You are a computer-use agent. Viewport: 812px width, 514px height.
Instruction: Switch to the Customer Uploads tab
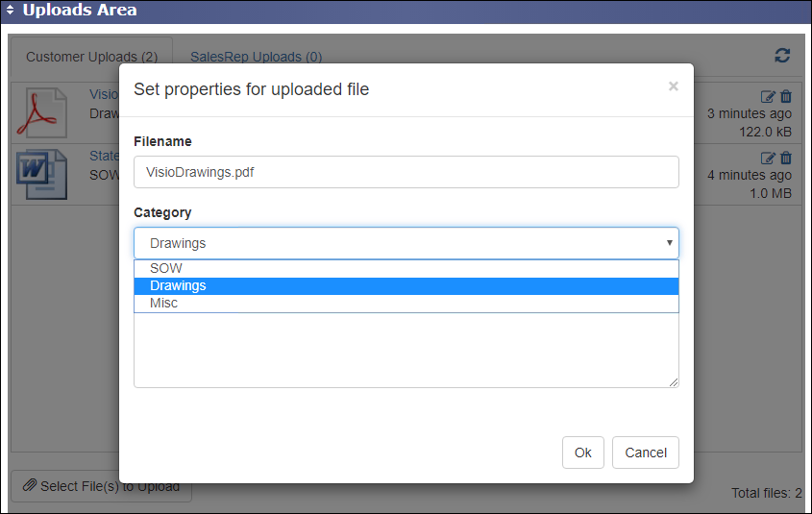91,57
